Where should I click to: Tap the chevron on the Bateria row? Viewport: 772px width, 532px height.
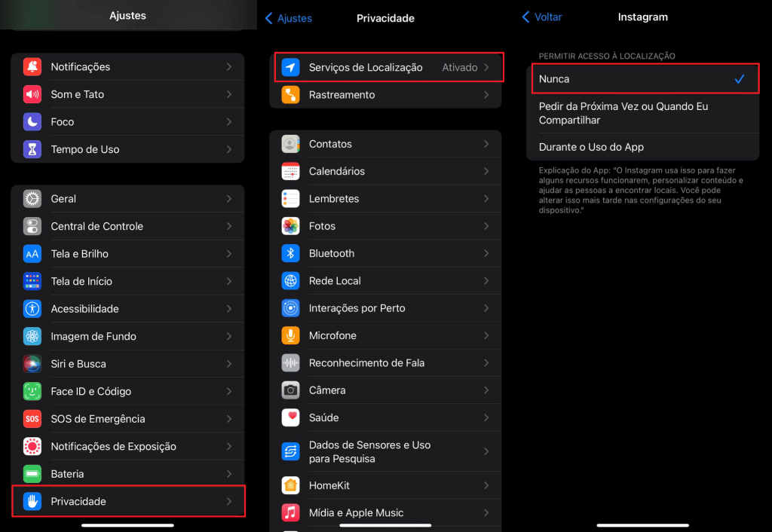click(229, 474)
